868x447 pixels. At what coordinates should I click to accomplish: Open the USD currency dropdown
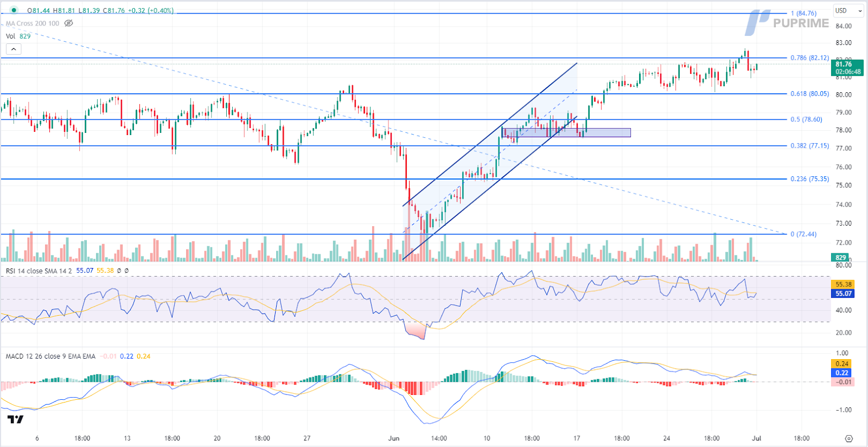click(848, 11)
